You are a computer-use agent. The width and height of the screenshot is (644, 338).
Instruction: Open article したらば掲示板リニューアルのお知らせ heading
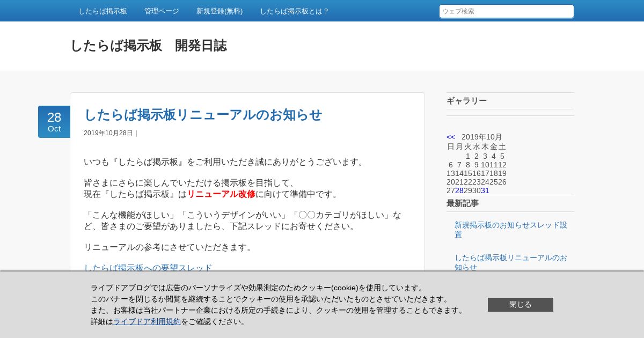pos(203,115)
